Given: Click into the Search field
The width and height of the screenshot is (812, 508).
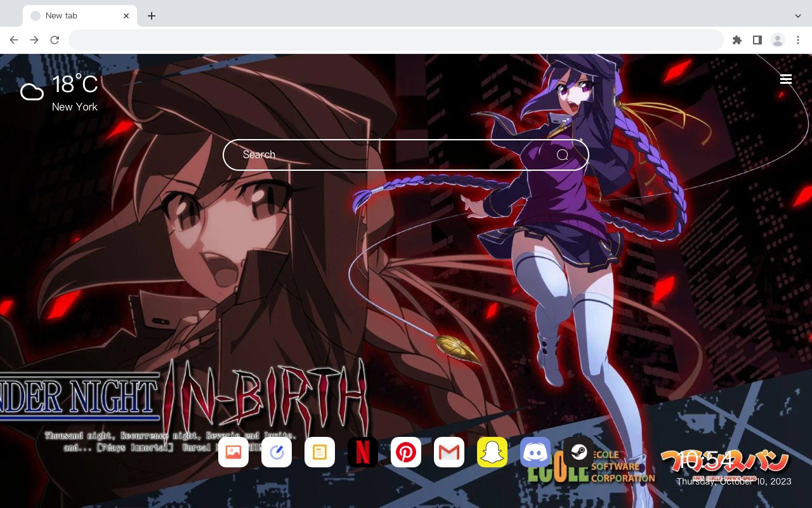Looking at the screenshot, I should (x=406, y=155).
